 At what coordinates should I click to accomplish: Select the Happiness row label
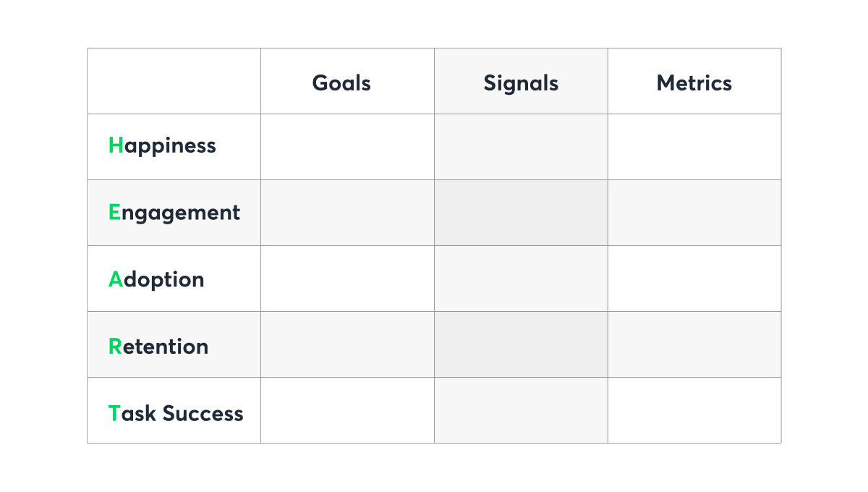[x=163, y=145]
